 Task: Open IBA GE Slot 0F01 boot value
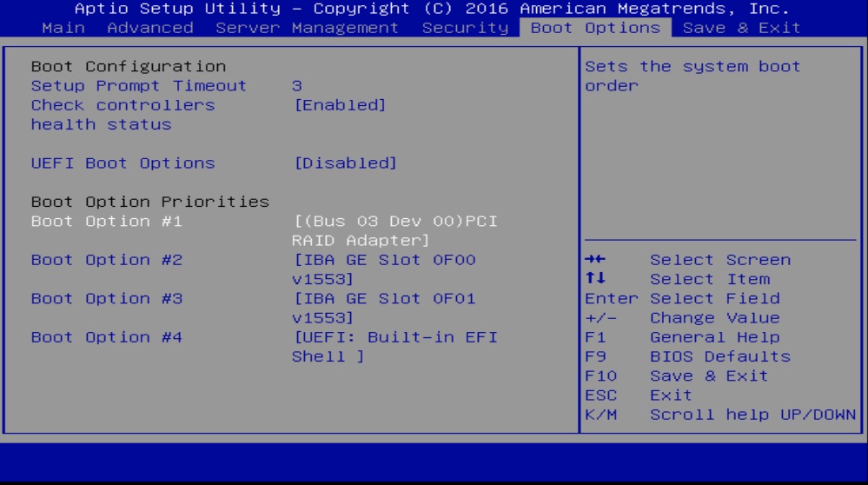(384, 309)
